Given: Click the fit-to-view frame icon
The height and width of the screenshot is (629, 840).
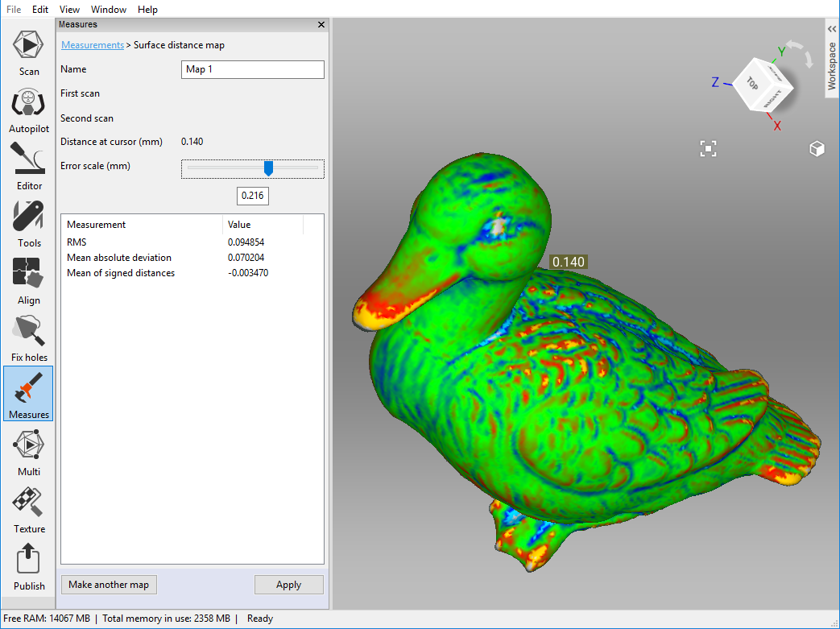Looking at the screenshot, I should point(708,148).
